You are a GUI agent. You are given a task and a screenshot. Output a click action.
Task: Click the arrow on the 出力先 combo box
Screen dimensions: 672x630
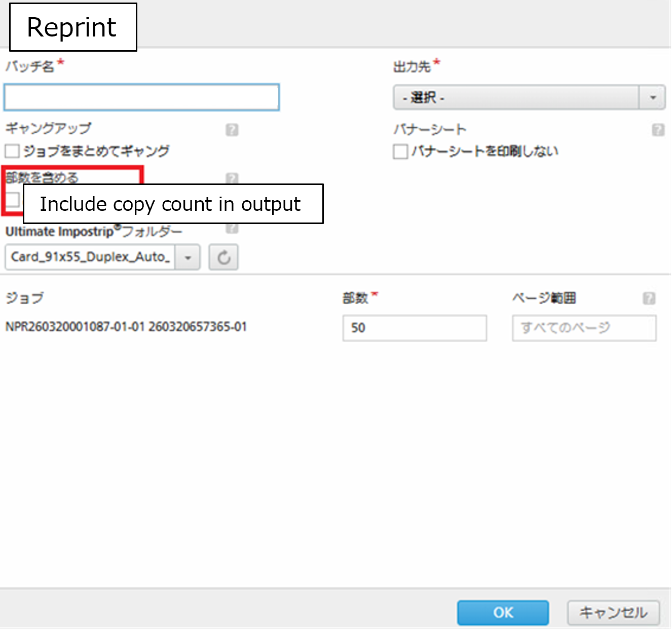tap(652, 97)
